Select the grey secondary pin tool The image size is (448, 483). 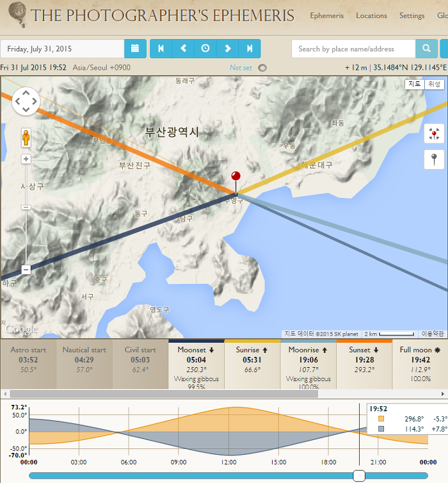coord(434,160)
